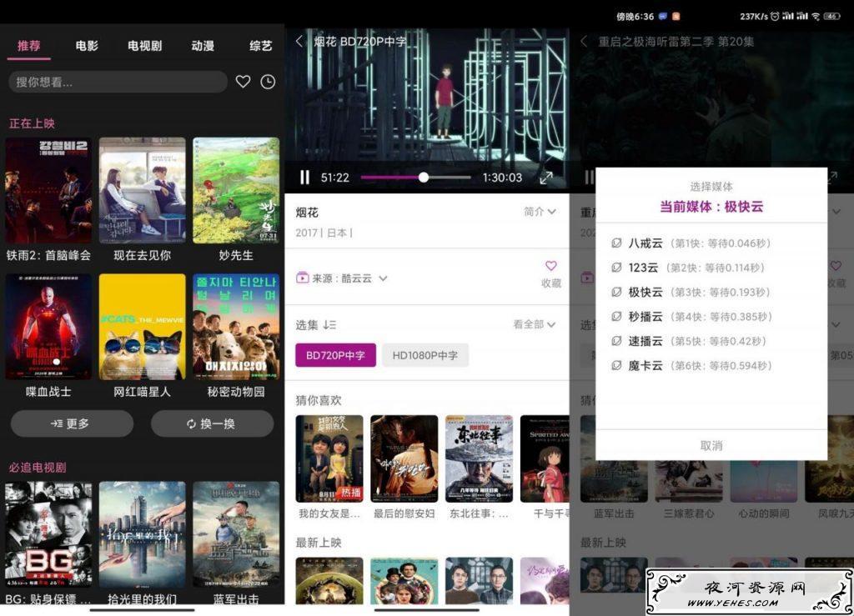Open watch history clock icon
854x616 pixels.
pyautogui.click(x=268, y=82)
